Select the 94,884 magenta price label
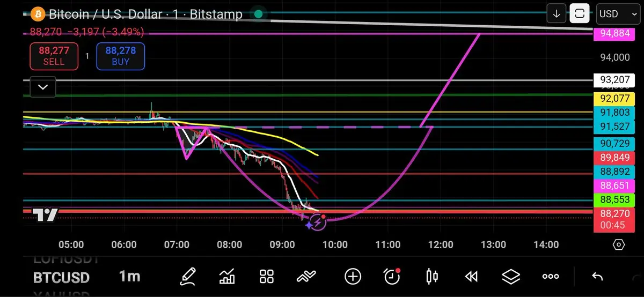The image size is (644, 297). click(x=614, y=34)
